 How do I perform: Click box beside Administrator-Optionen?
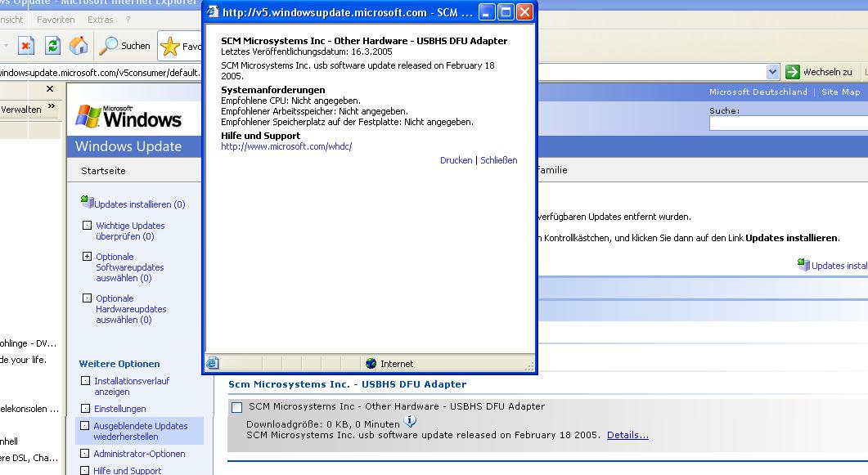(x=85, y=453)
